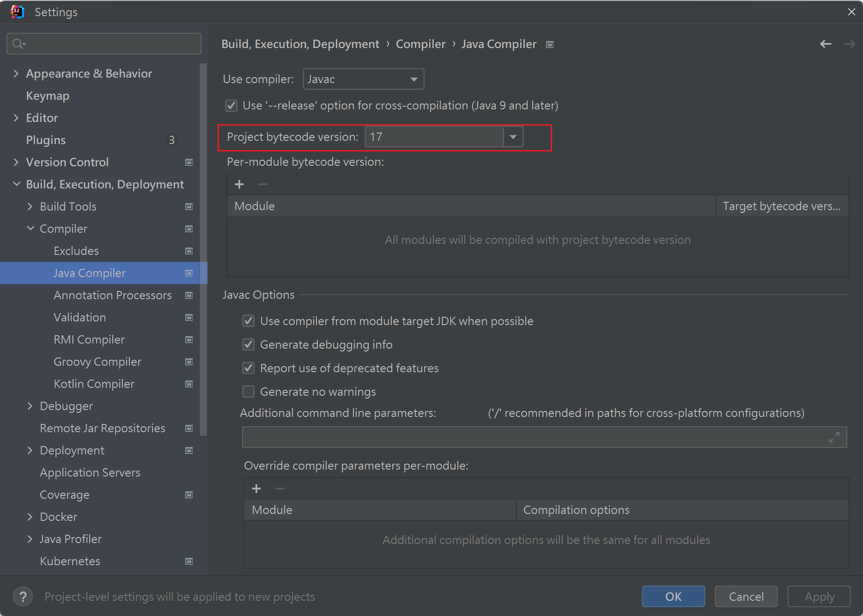Expand the Docker node
This screenshot has height=616, width=863.
point(30,517)
